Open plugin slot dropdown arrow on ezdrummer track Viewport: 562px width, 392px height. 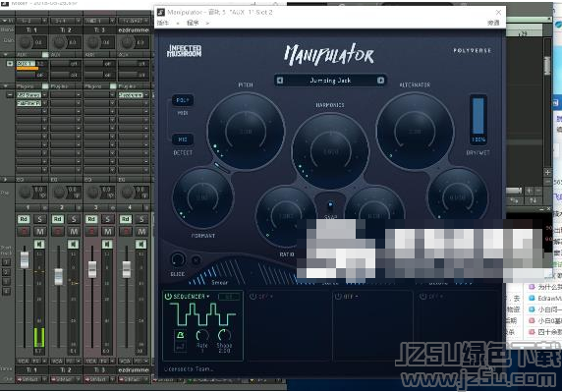pos(146,95)
